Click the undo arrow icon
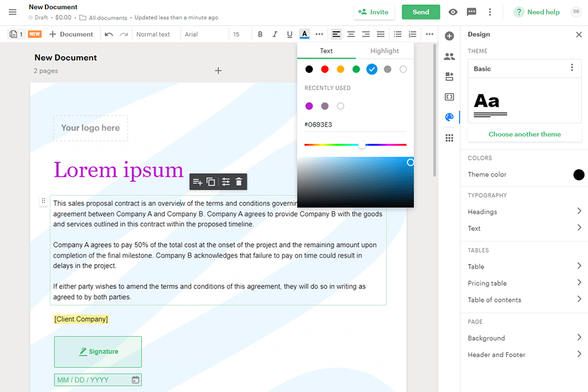588x392 pixels. 109,34
